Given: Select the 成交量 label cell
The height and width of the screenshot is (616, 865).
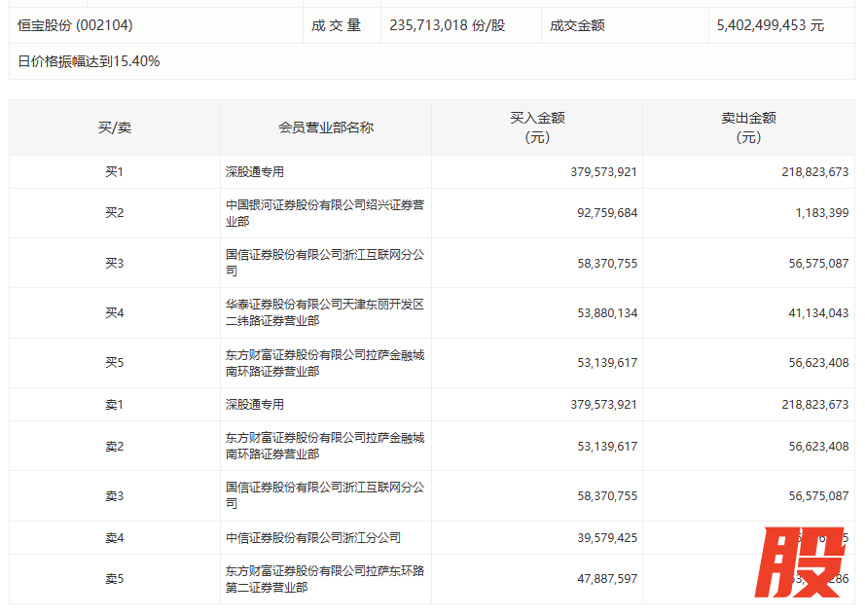Looking at the screenshot, I should coord(338,25).
